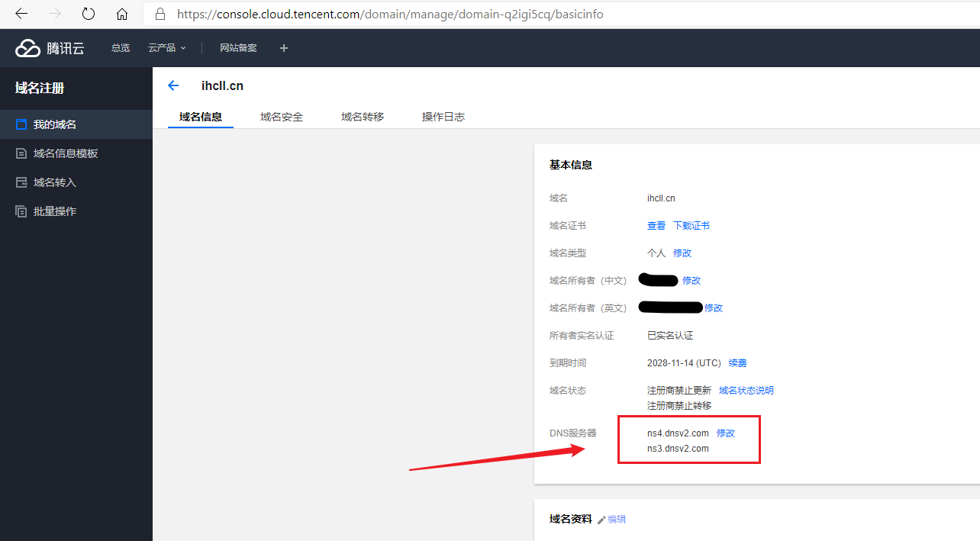Click 续费 to renew the domain
Screen dimensions: 980x541
tap(737, 362)
